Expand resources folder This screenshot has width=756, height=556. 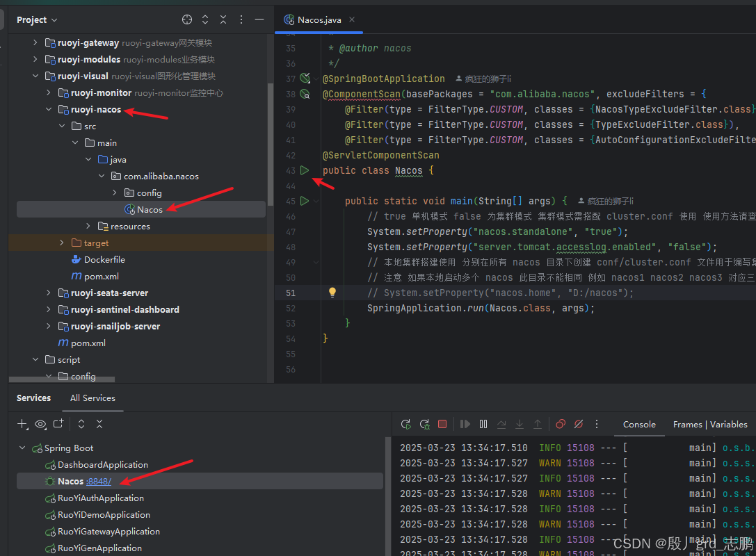88,226
